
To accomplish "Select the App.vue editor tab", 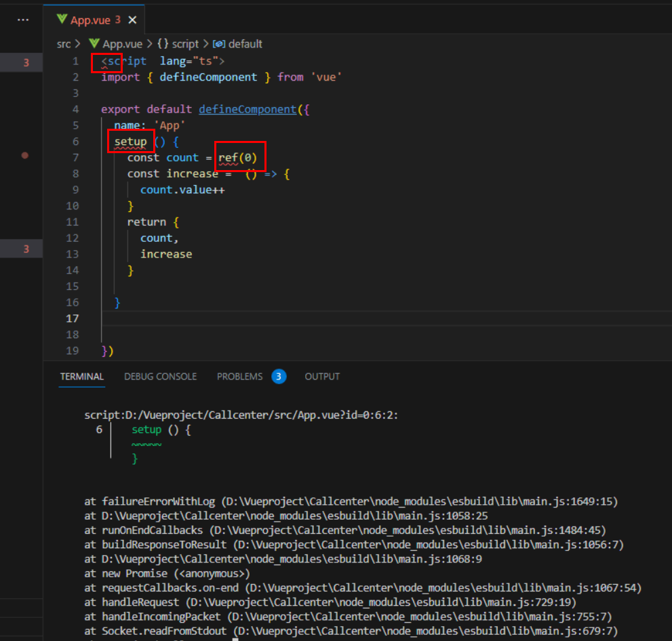I will (x=94, y=20).
